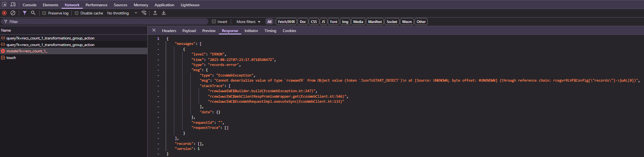View the request Cookies tab
The image size is (644, 157).
(289, 31)
